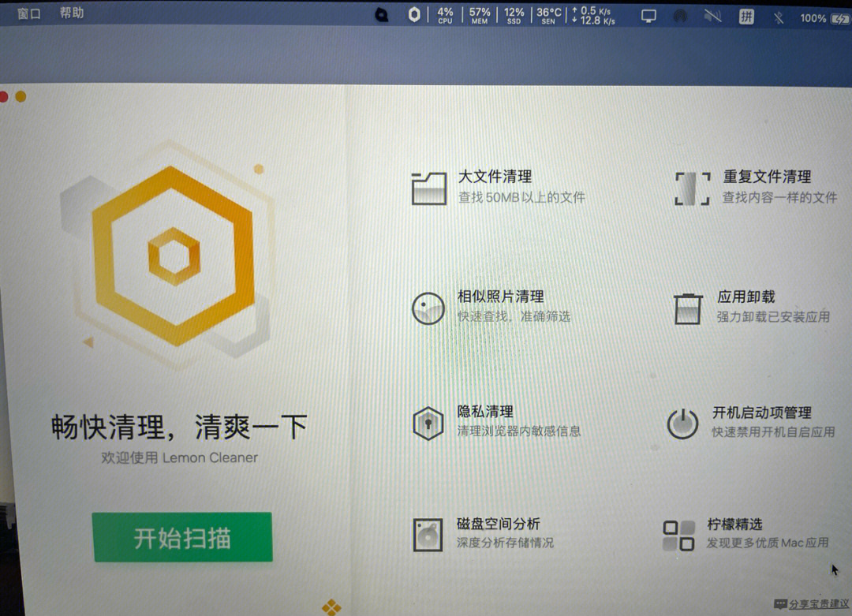
Task: Click the Bluetooth icon in the menu bar
Action: (x=778, y=18)
